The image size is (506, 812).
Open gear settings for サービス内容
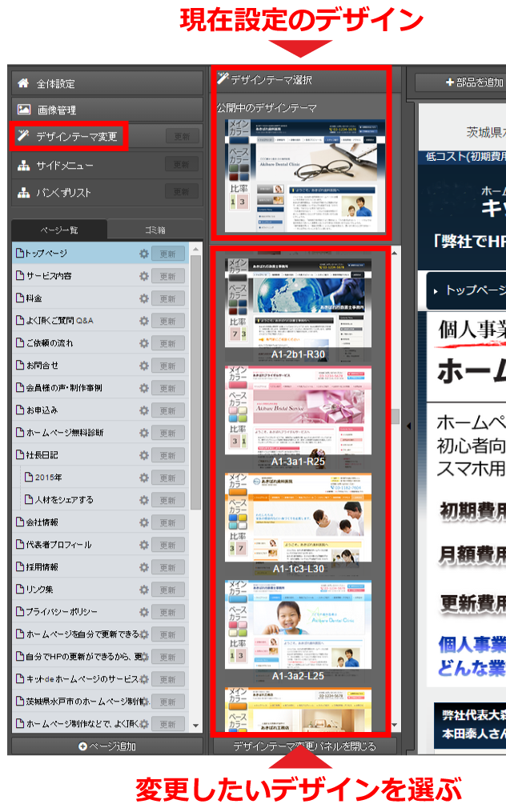(143, 276)
